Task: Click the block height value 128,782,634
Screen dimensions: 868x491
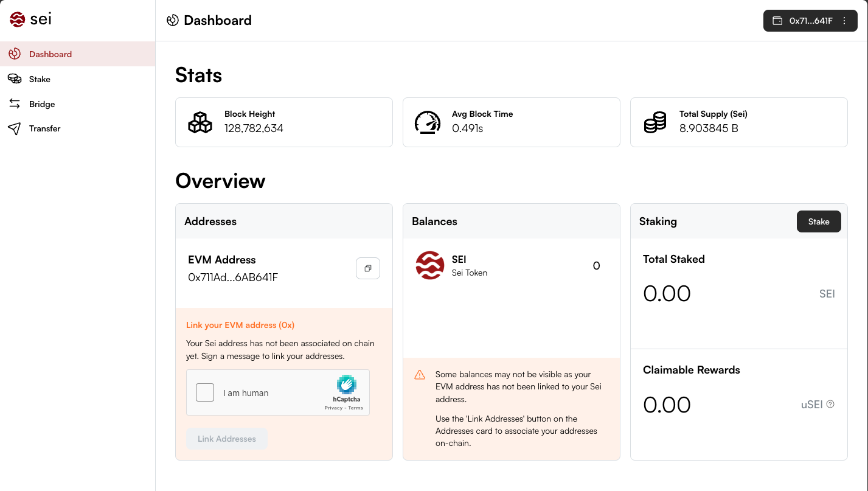Action: click(x=254, y=128)
